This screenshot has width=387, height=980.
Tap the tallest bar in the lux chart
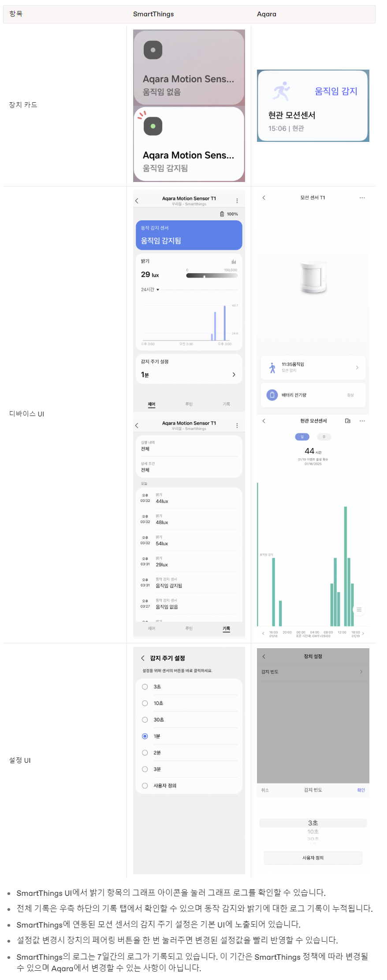point(225,323)
